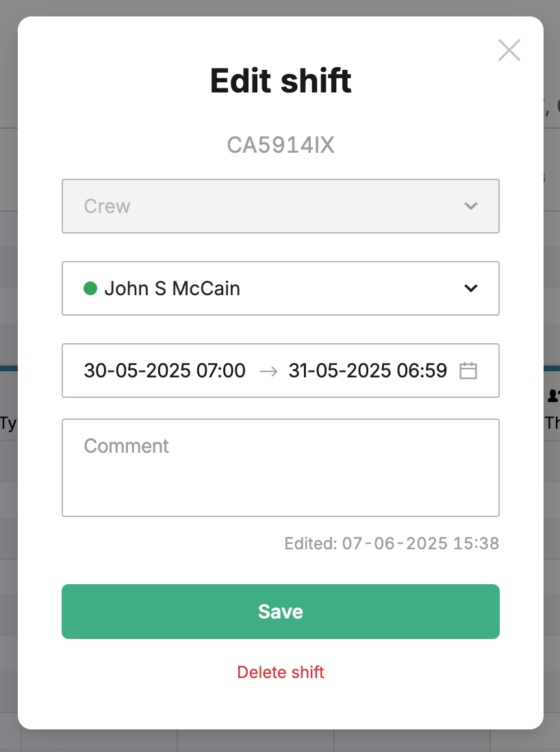This screenshot has height=752, width=560.
Task: Open the John S McCain employee selector
Action: (x=281, y=288)
